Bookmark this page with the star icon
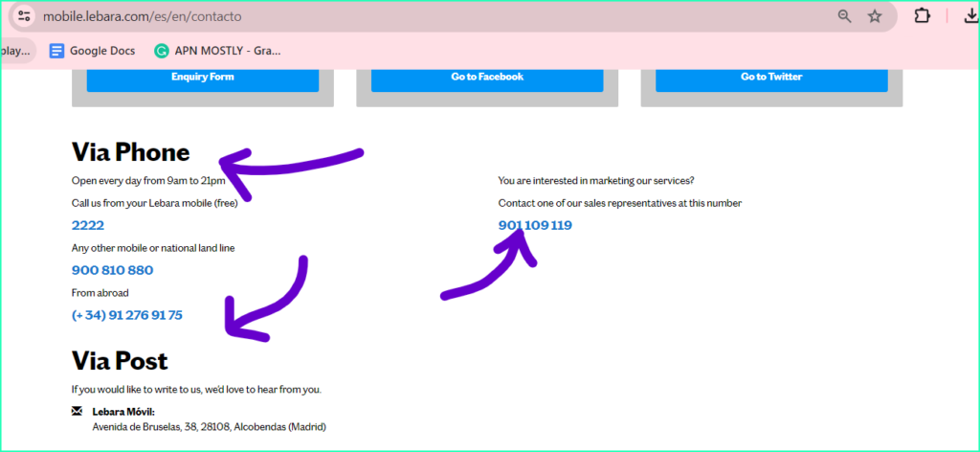Screen dimensions: 980x452 [875, 16]
